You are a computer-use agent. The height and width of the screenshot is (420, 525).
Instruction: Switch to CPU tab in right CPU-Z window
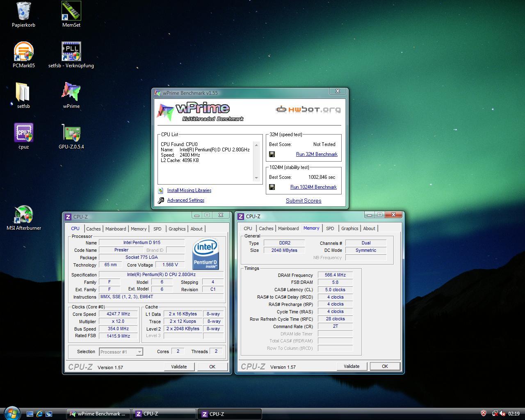[x=248, y=228]
